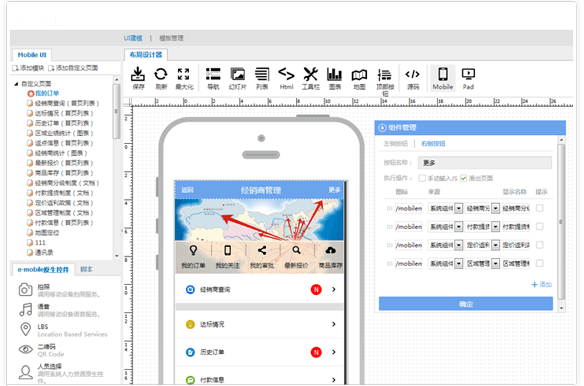Click the Refresh (刷新) toolbar icon
Viewport: 584px width, 386px height.
(161, 78)
